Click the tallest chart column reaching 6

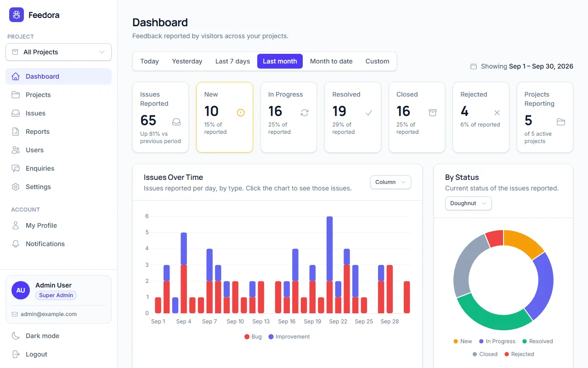329,264
